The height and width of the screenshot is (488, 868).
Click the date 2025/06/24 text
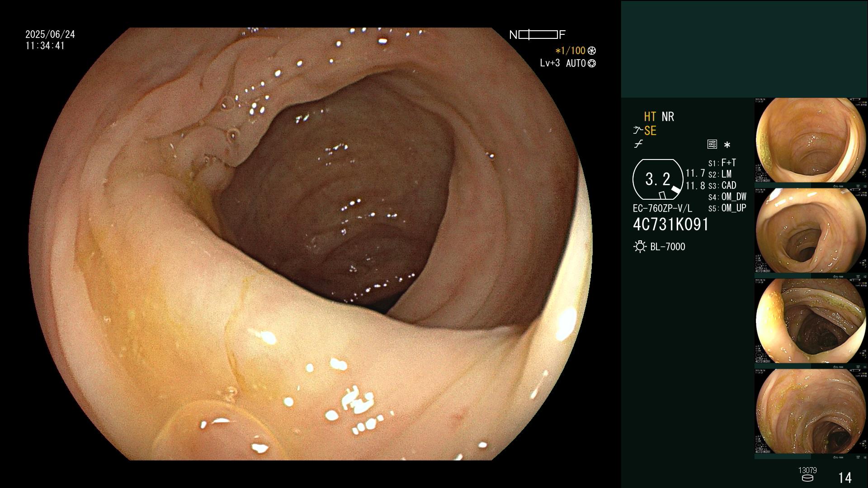click(50, 34)
